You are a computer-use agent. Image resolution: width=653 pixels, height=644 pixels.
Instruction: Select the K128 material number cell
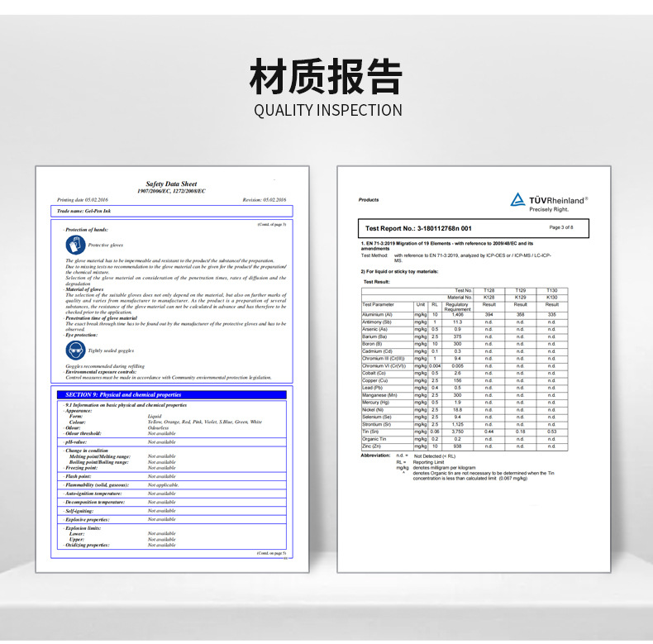point(489,298)
